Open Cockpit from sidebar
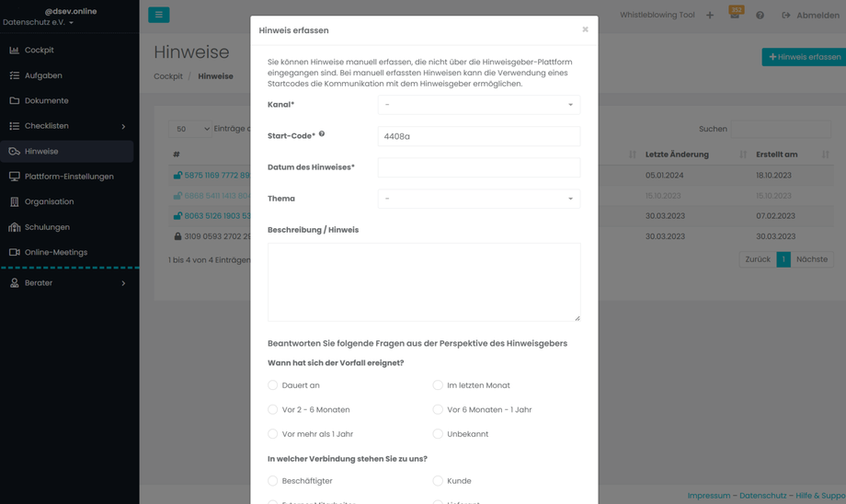This screenshot has height=504, width=846. 40,50
